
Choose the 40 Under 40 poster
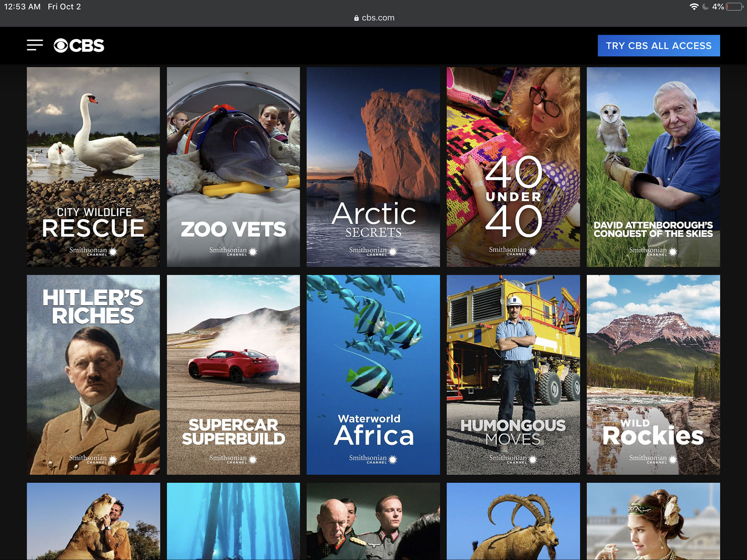[x=513, y=167]
